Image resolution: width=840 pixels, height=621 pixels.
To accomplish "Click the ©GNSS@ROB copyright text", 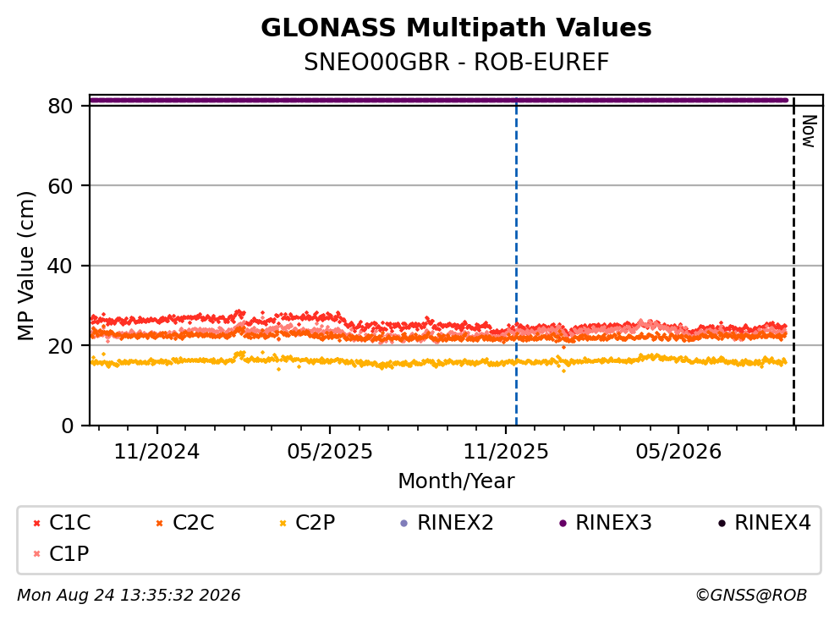I will click(x=751, y=595).
